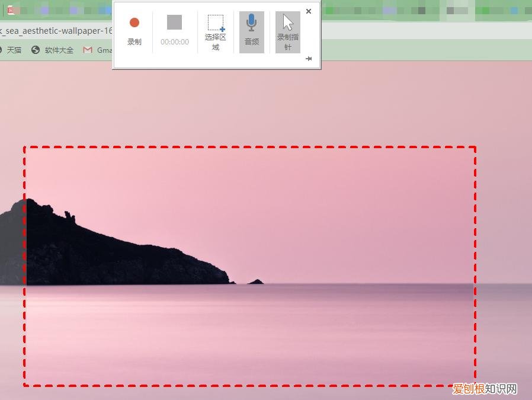Dismiss the recording toolbar with the × button
532x400 pixels.
click(309, 11)
